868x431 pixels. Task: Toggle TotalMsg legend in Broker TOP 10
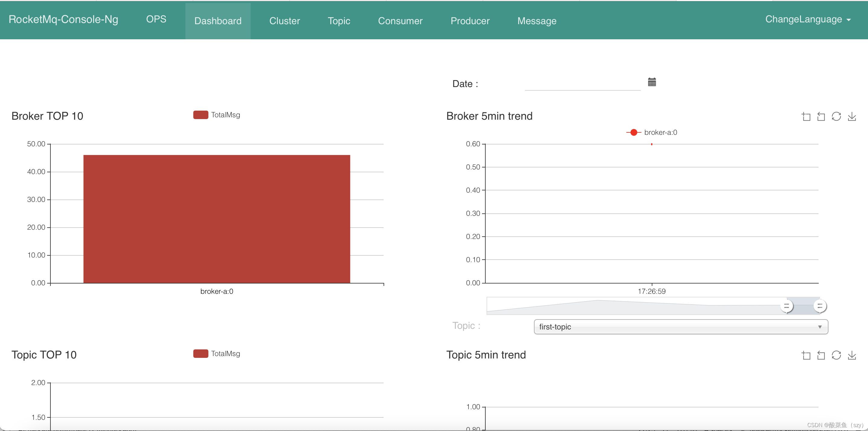point(217,115)
